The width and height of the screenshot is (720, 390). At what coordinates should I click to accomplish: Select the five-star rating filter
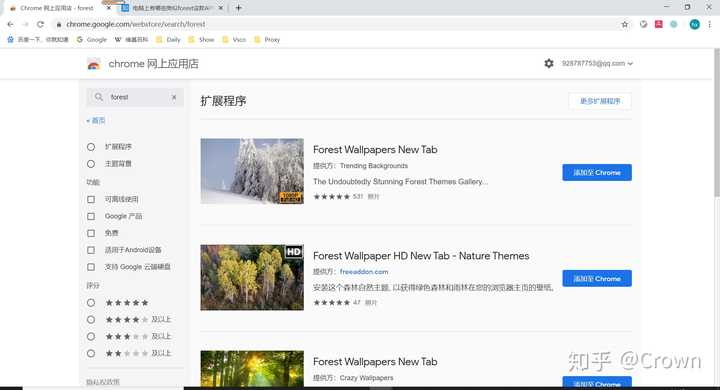point(91,303)
